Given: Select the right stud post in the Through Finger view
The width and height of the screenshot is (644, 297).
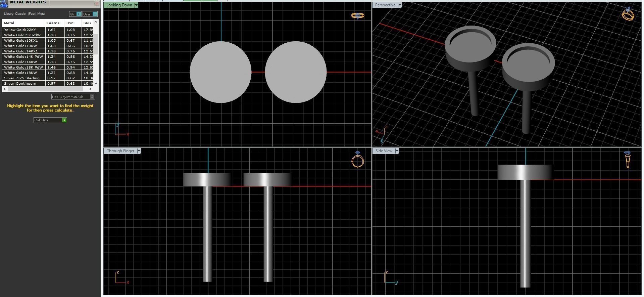Looking at the screenshot, I should 268,234.
